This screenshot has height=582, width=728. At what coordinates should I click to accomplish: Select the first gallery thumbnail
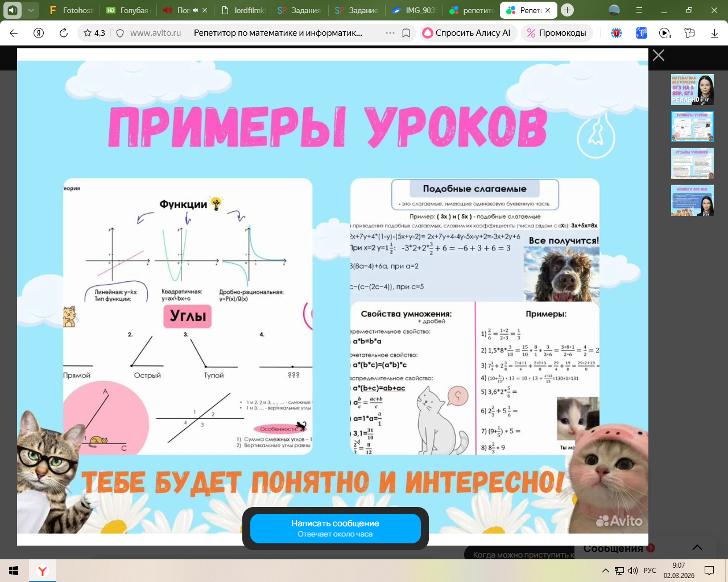[692, 89]
